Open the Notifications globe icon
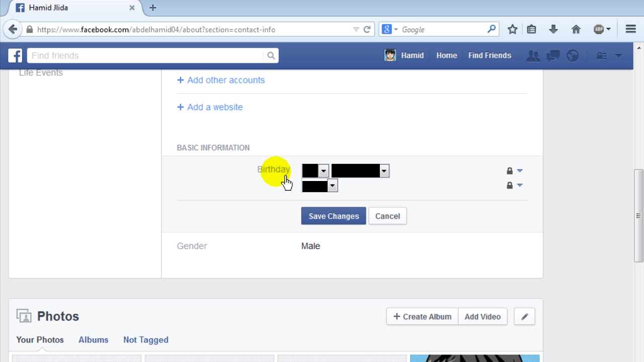 [573, 56]
